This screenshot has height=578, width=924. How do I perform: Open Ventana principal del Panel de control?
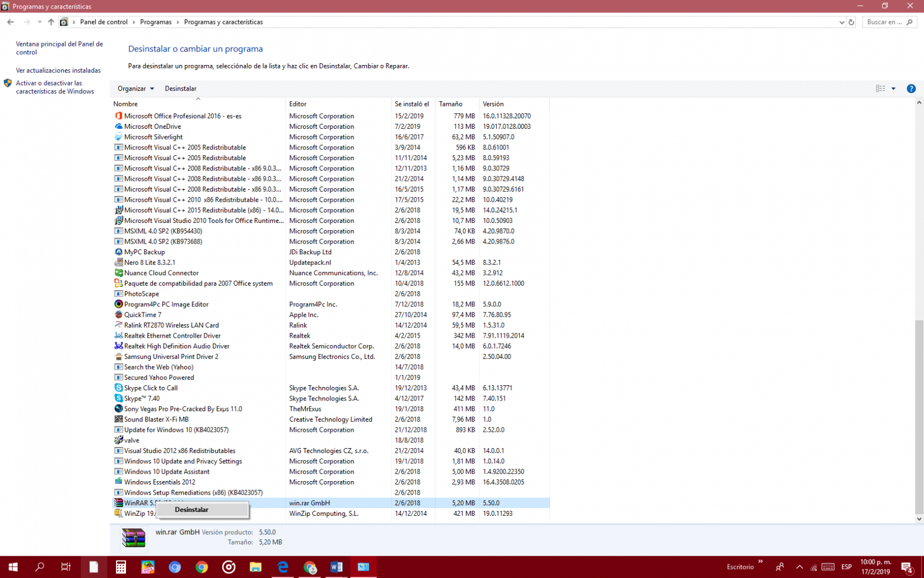click(x=59, y=48)
